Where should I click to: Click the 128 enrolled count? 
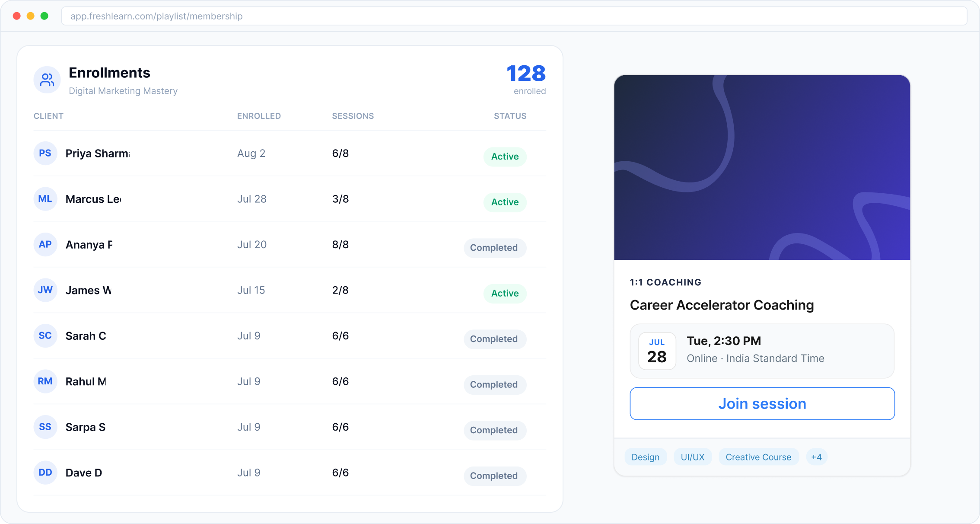[x=526, y=73]
